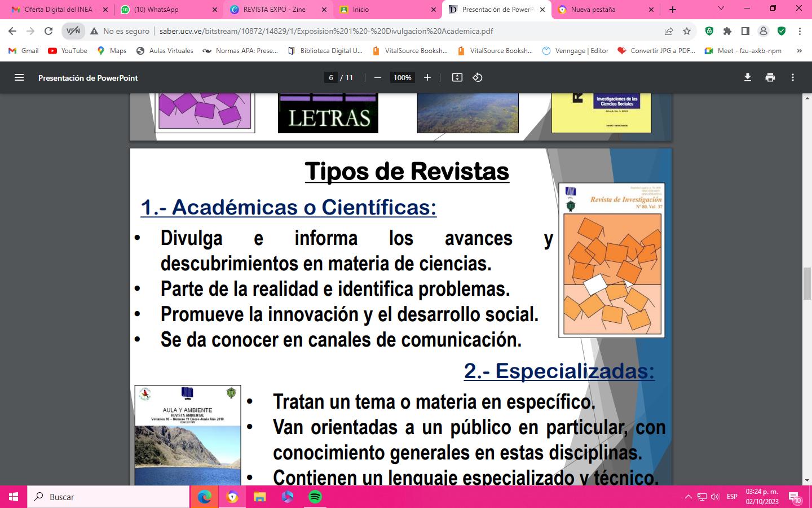Open the Venngage | Editor bookmark
Image resolution: width=812 pixels, height=508 pixels.
(x=575, y=51)
